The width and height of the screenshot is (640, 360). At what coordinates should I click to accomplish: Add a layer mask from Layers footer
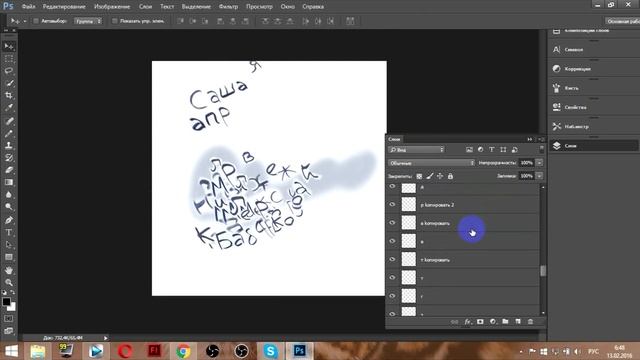pos(480,322)
